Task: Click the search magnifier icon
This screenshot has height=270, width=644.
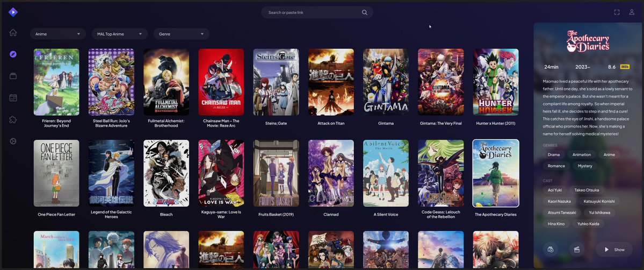Action: (x=364, y=12)
